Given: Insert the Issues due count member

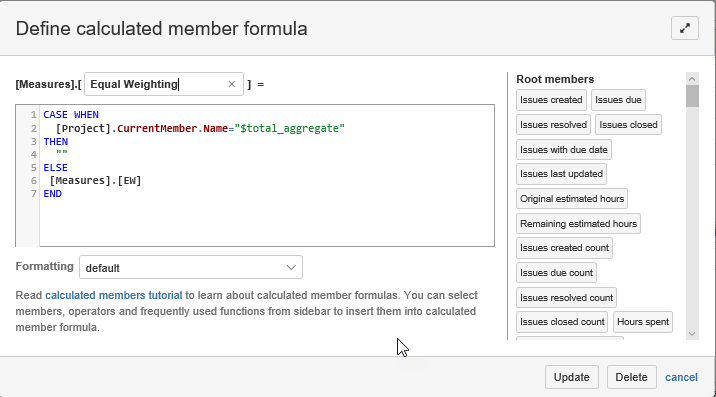Looking at the screenshot, I should (x=556, y=273).
